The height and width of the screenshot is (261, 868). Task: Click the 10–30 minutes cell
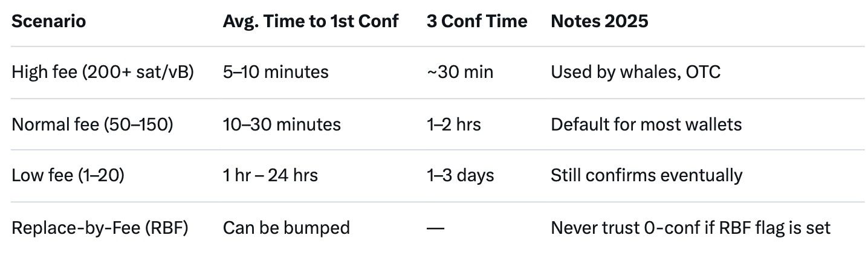tap(282, 124)
